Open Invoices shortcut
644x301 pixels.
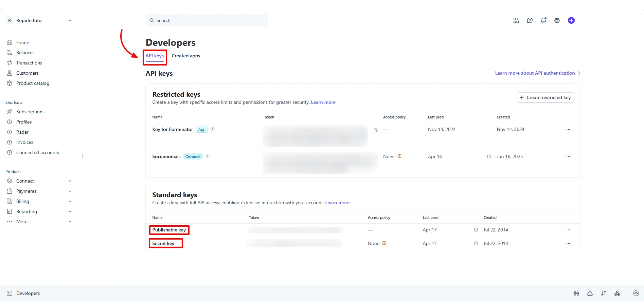[24, 142]
